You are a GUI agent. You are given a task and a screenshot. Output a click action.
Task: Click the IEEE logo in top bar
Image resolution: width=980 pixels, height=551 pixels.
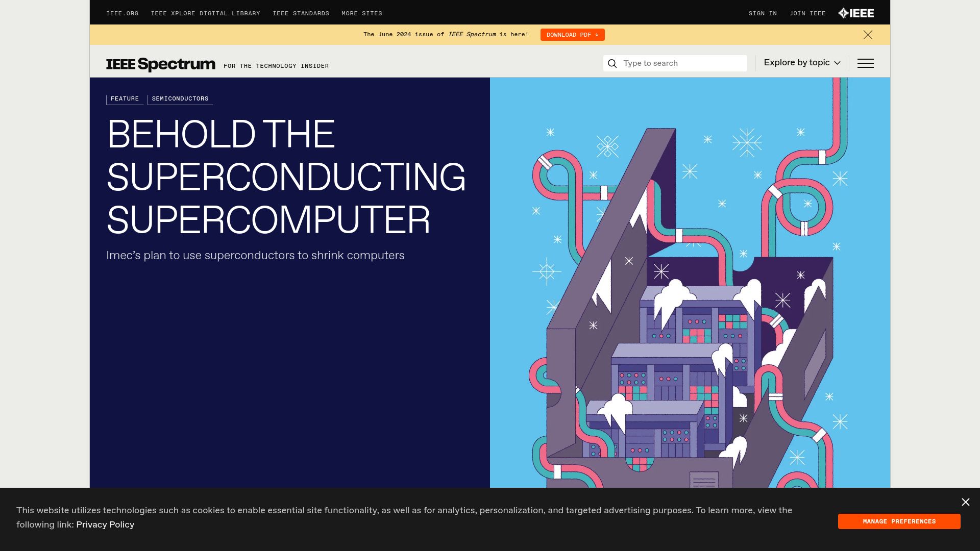tap(856, 13)
